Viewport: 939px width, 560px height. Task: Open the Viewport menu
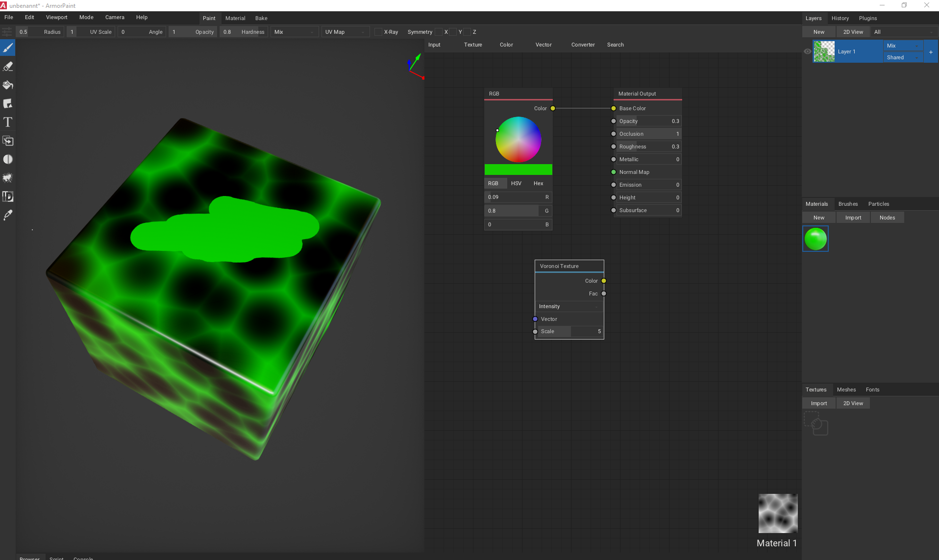57,18
